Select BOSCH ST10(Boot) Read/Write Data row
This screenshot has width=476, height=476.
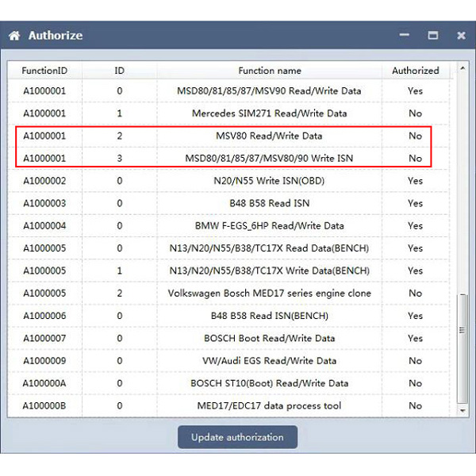(x=228, y=383)
